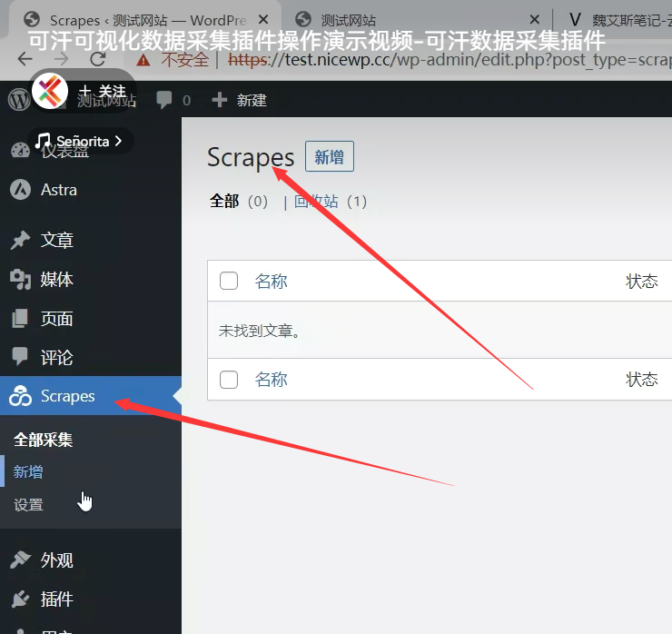Tick the select-all checkbox in table header

tap(229, 282)
